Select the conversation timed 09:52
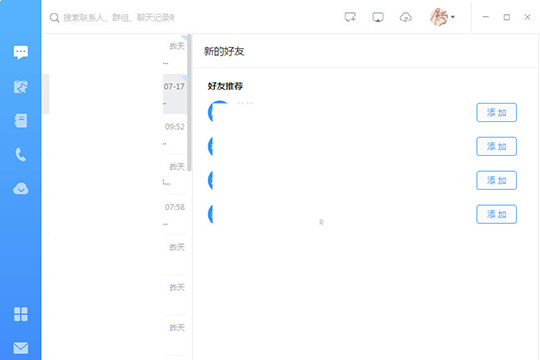Viewport: 540px width, 360px height. pos(115,134)
